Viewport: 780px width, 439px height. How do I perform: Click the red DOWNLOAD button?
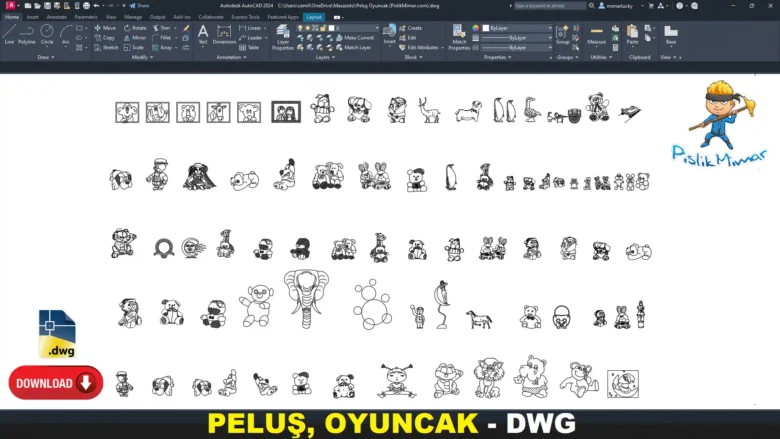coord(56,383)
